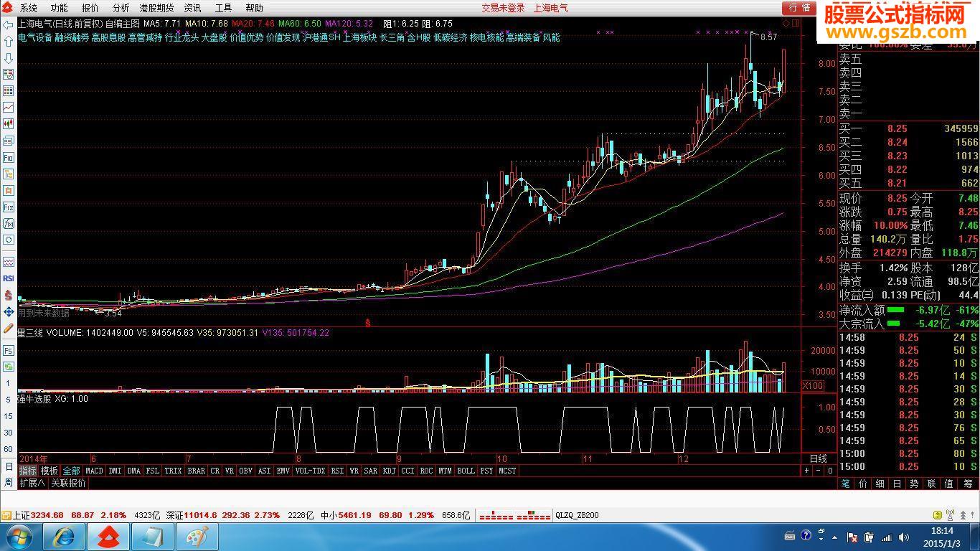The width and height of the screenshot is (980, 551).
Task: Switch to the 笔 tick detail tab
Action: click(846, 484)
